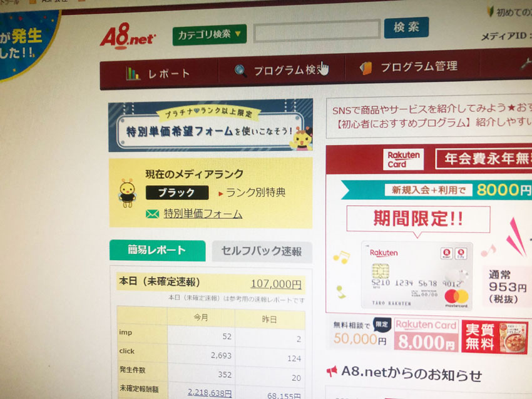Open the プログラム管理 menu
Viewport: 532px width, 399px height.
click(412, 66)
